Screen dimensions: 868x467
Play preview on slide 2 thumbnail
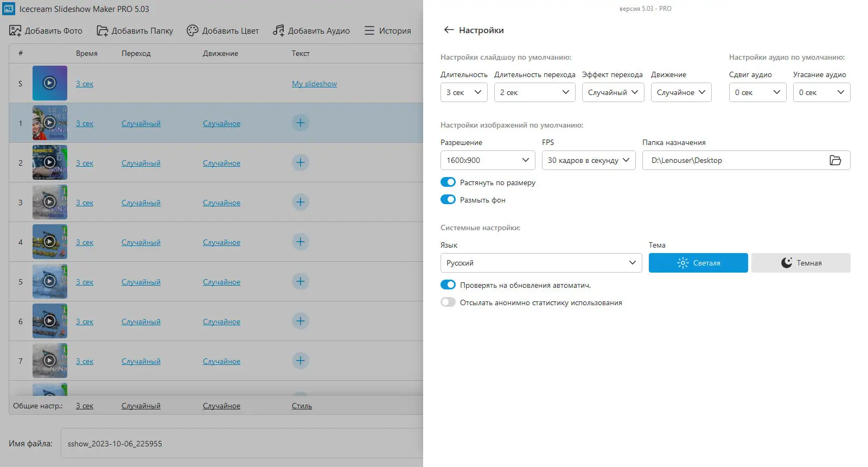point(49,162)
